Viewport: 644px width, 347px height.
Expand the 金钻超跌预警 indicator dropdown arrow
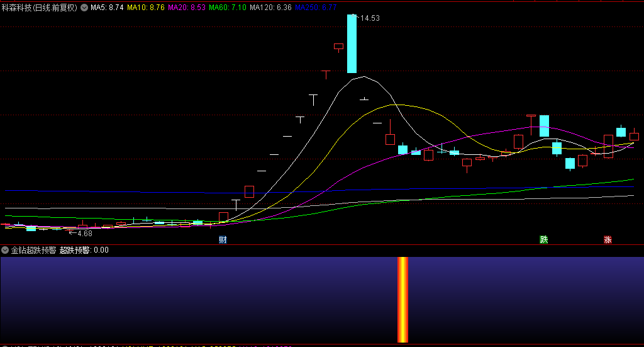(x=5, y=250)
